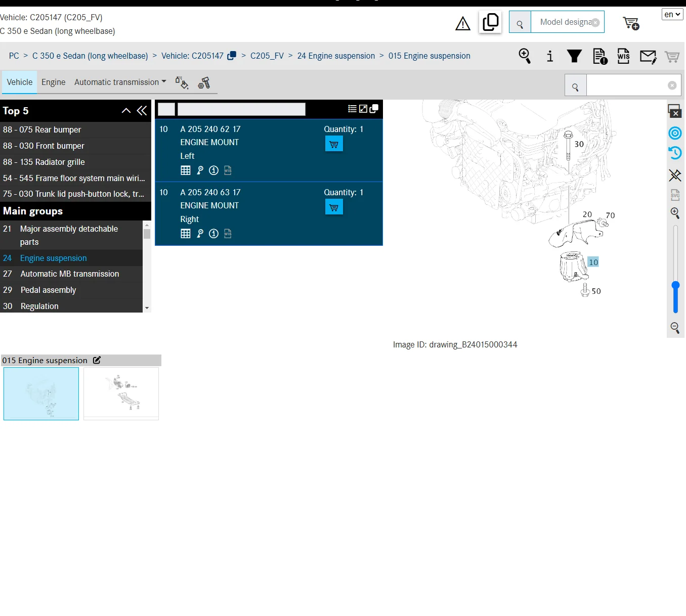The width and height of the screenshot is (686, 616).
Task: Open info icon for Left engine mount
Action: [214, 170]
